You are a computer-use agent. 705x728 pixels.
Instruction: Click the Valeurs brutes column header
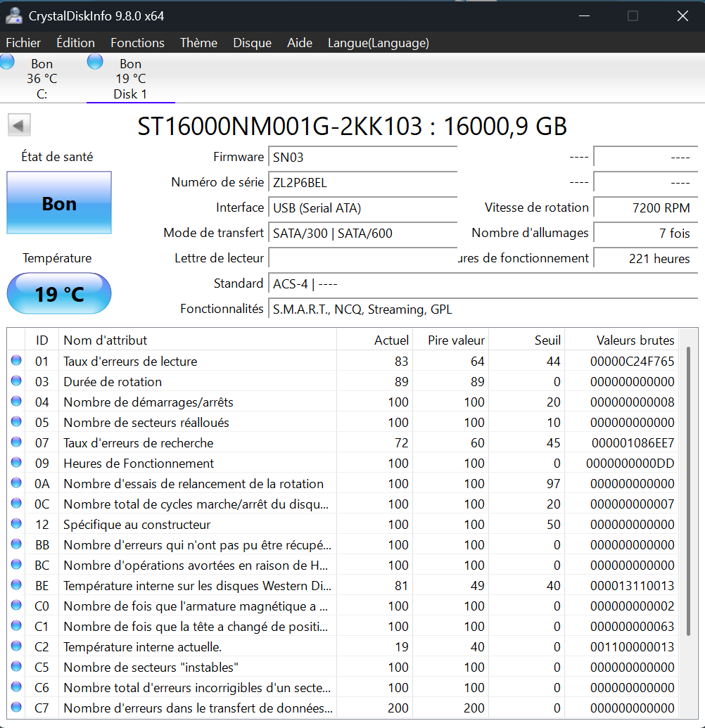click(621, 340)
